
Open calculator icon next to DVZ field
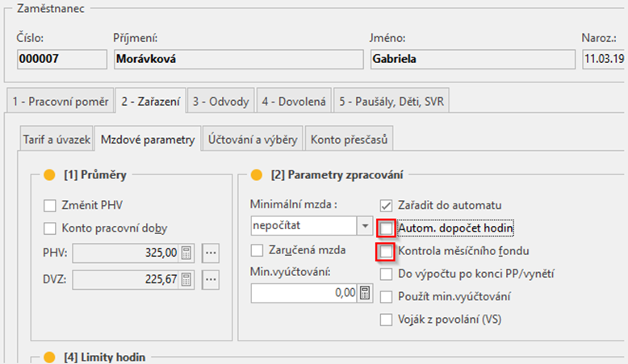click(x=187, y=280)
